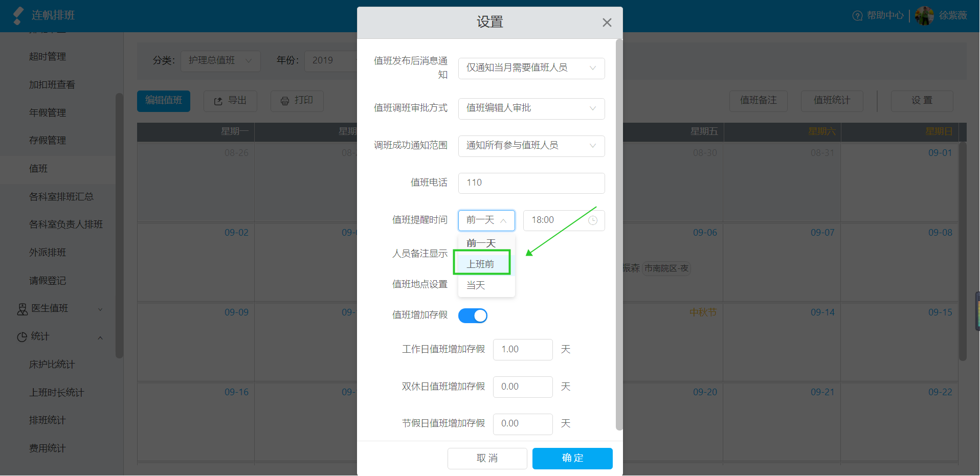Click the 值班电话 input field
Screen dimensions: 980x476
(531, 183)
